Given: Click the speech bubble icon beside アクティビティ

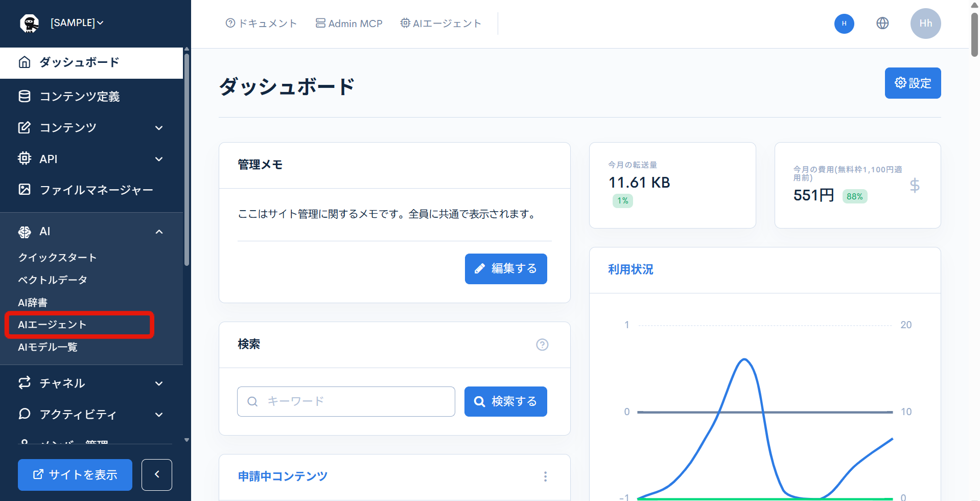Looking at the screenshot, I should [25, 414].
